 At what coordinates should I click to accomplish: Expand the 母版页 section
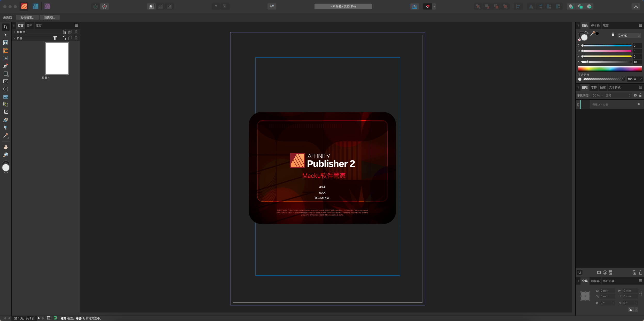[14, 32]
